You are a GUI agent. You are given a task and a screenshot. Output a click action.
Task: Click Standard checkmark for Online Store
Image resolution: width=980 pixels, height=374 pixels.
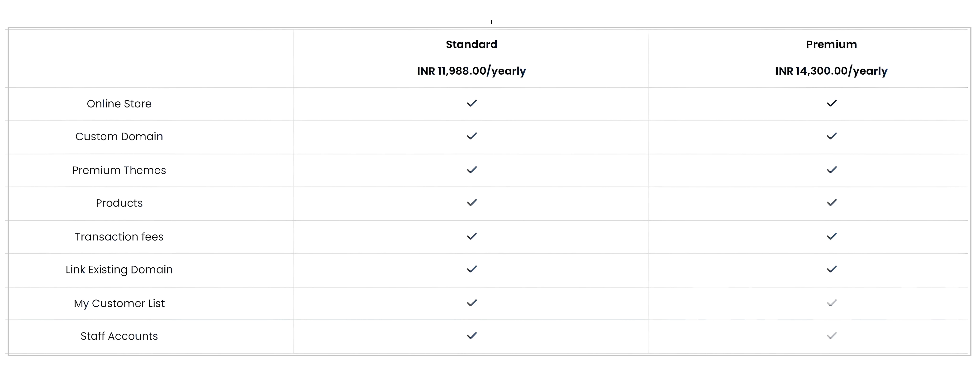[x=472, y=103]
